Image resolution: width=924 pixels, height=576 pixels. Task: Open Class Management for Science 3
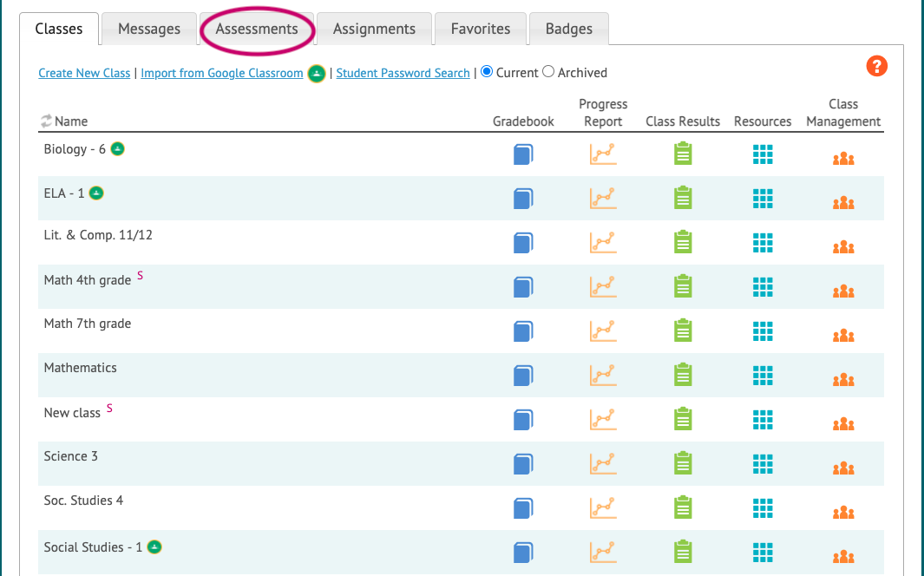[843, 468]
